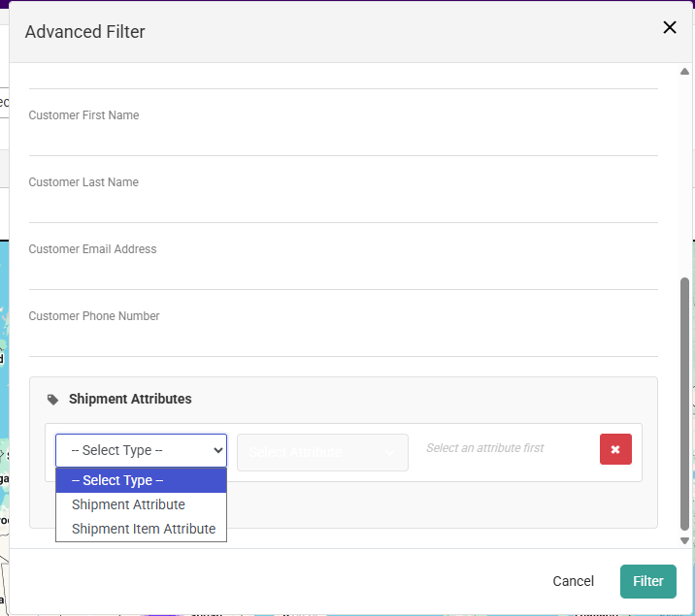Click the Cancel button
Screen dimensions: 695x616
[x=573, y=581]
